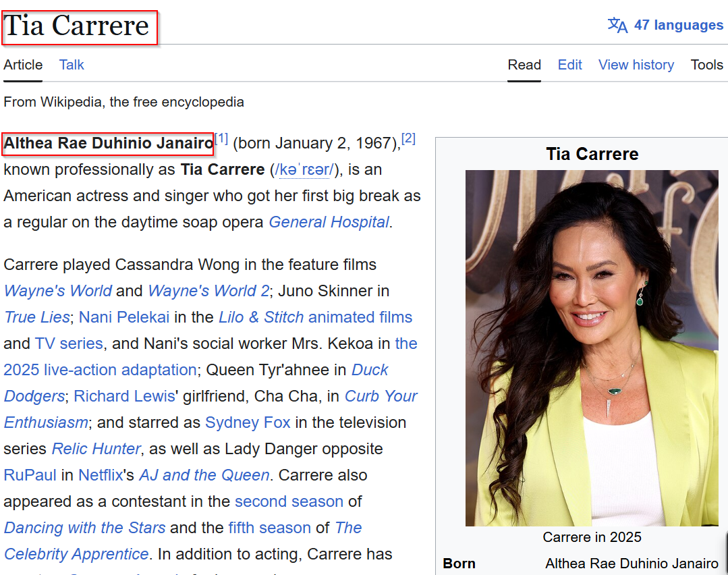Open the pronunciation key link
This screenshot has height=575, width=728.
306,169
